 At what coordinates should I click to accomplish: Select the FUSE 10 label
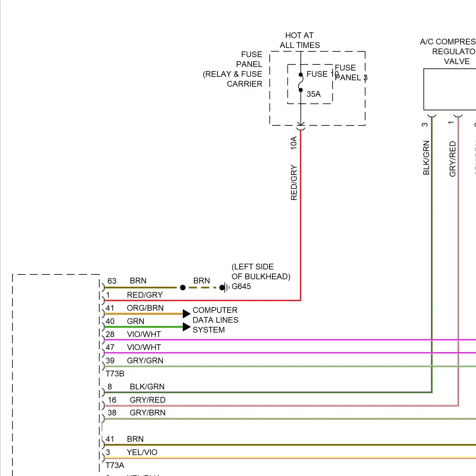[322, 74]
